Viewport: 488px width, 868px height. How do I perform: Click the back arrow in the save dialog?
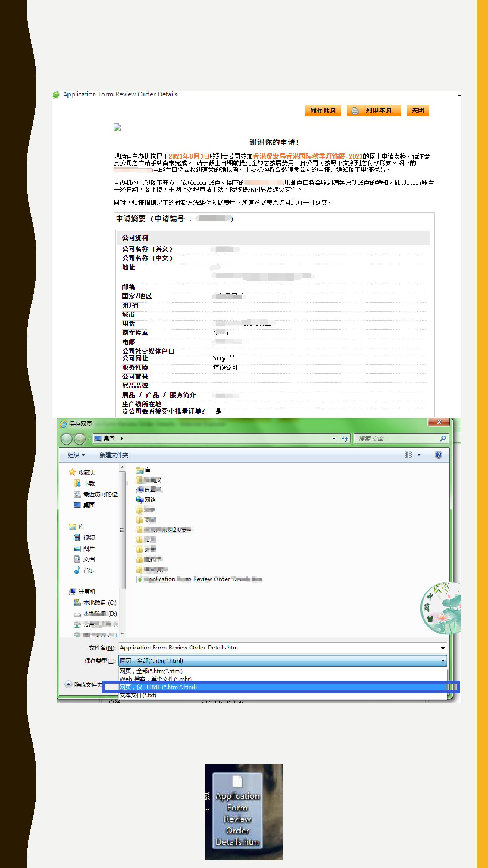[x=67, y=439]
